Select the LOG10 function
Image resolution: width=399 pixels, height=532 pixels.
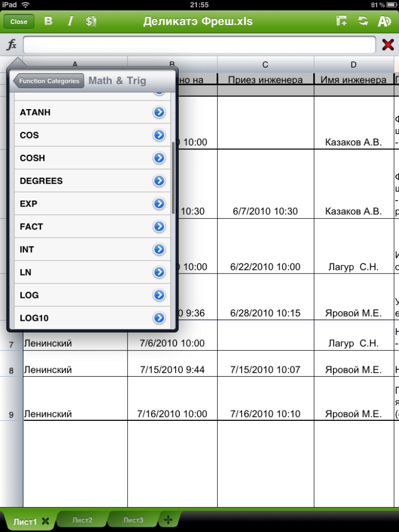pos(92,318)
